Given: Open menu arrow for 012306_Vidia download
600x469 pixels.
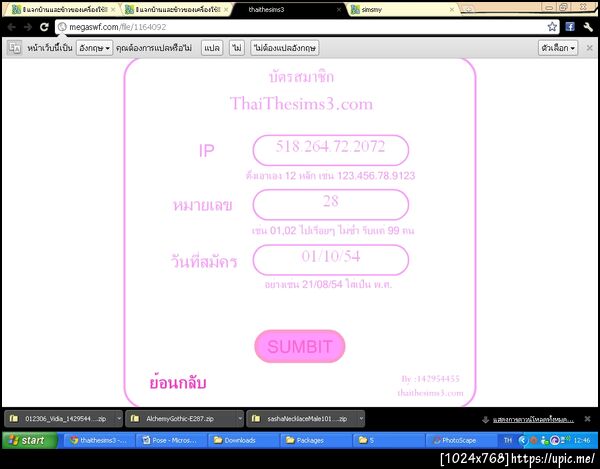Looking at the screenshot, I should point(119,419).
